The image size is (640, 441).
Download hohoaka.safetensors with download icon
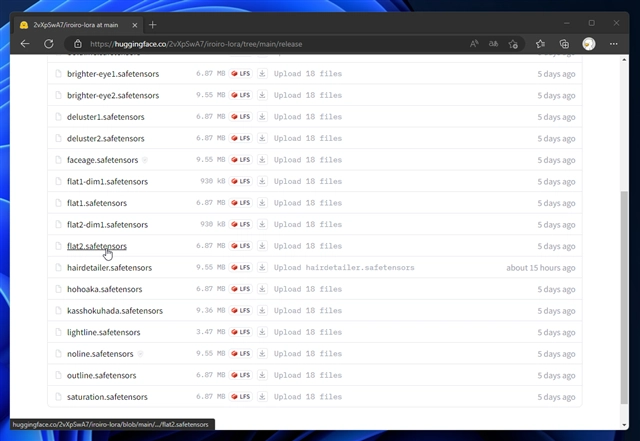click(x=262, y=289)
